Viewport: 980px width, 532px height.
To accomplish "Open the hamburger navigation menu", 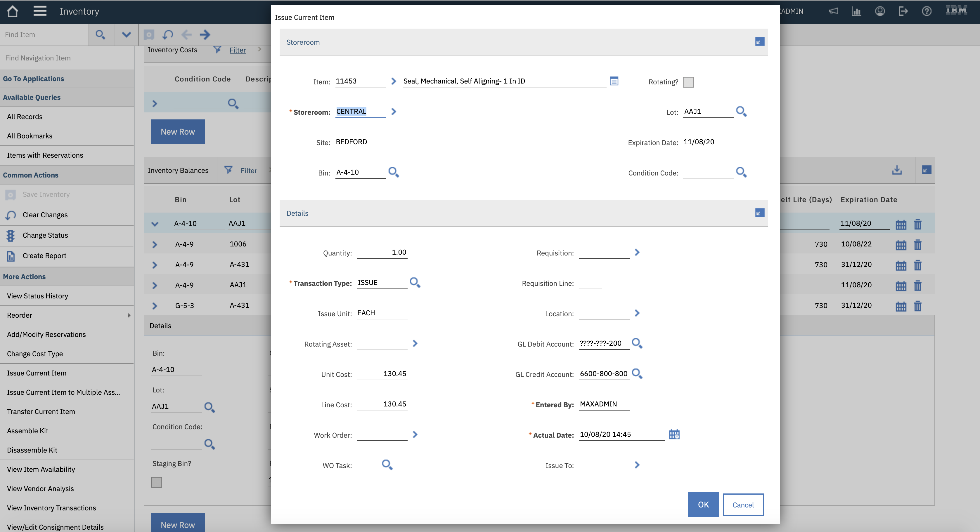I will (39, 11).
